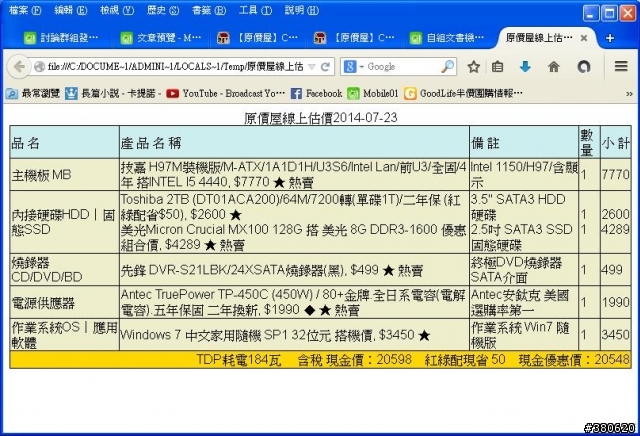Click the search magnifier icon

448,66
